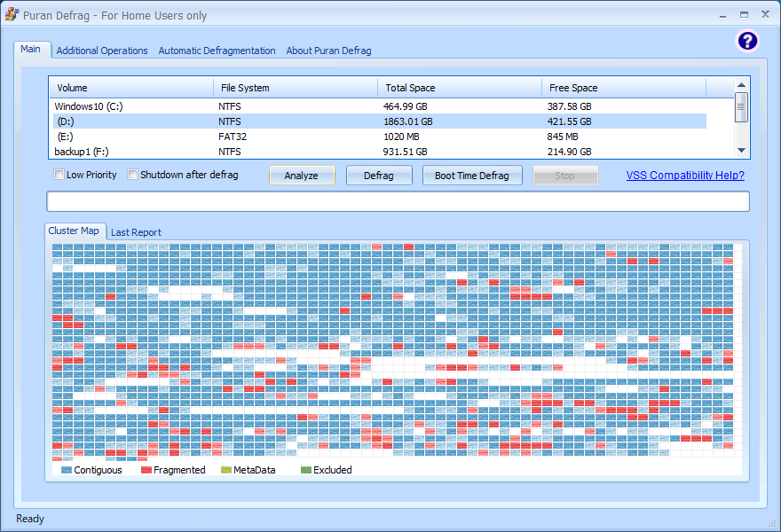Viewport: 781px width, 532px height.
Task: Click the 1020 MB total space value
Action: tap(401, 137)
